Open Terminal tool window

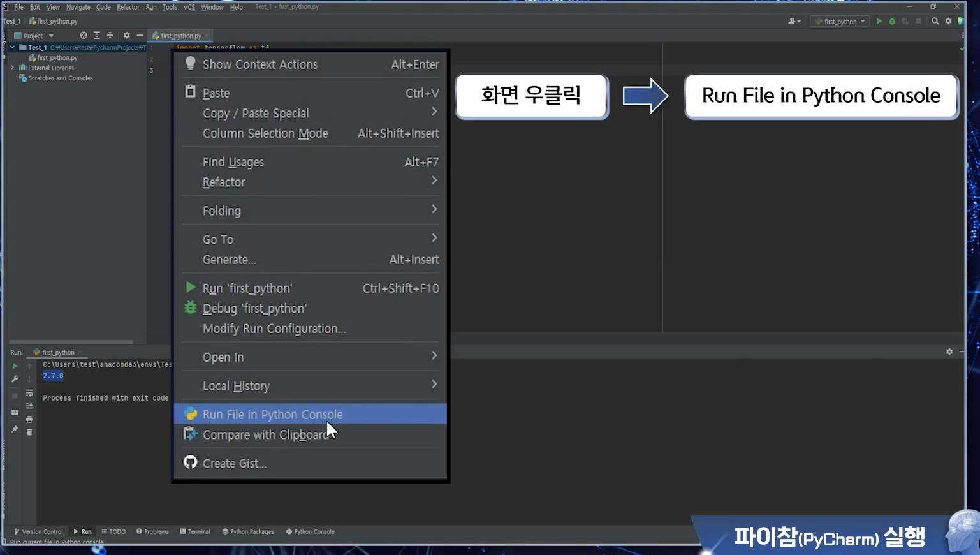point(195,531)
